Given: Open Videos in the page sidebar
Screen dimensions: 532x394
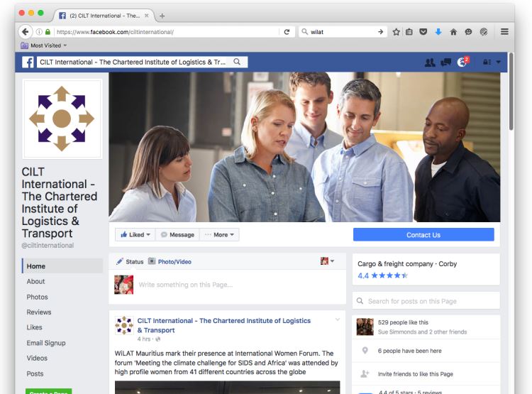Looking at the screenshot, I should point(37,358).
